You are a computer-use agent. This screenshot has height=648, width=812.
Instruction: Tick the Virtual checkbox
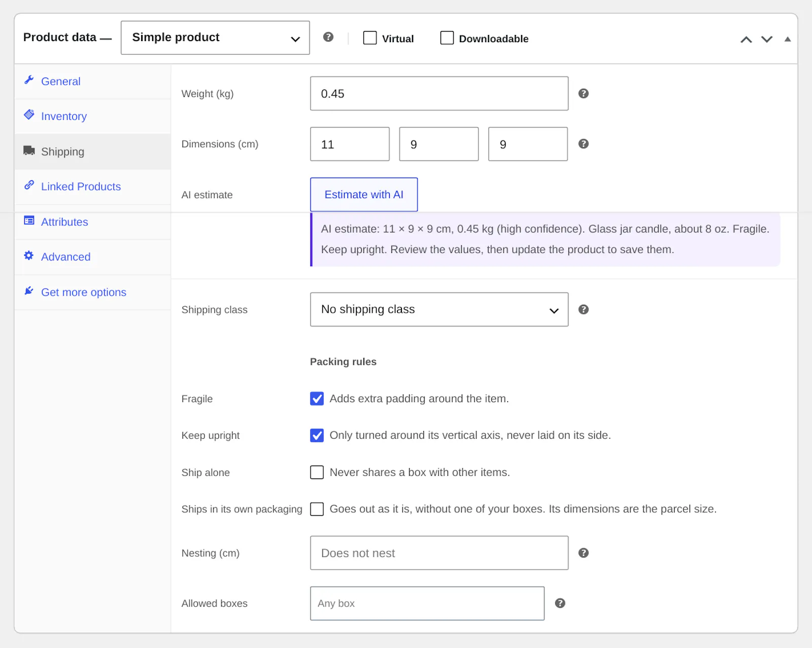click(x=370, y=38)
